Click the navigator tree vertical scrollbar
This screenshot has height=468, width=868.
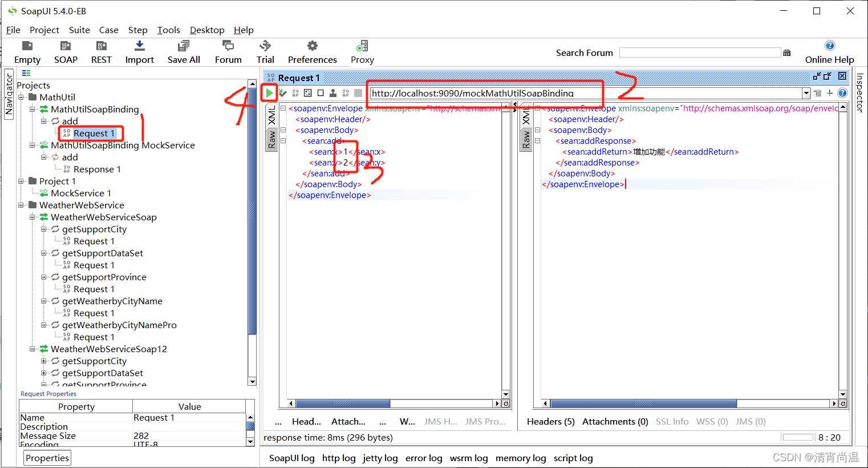pos(252,232)
